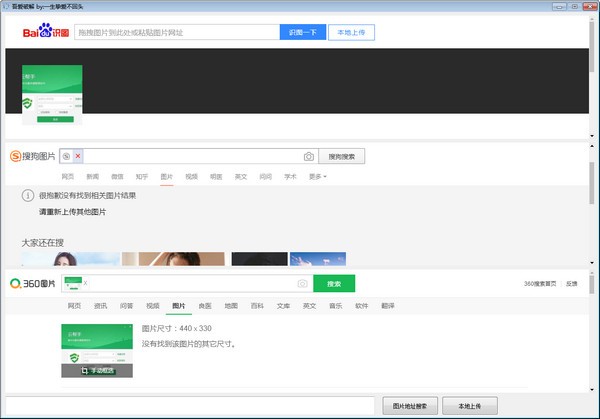Image resolution: width=600 pixels, height=419 pixels.
Task: Select the Sogou 知乎 tab
Action: (x=142, y=176)
